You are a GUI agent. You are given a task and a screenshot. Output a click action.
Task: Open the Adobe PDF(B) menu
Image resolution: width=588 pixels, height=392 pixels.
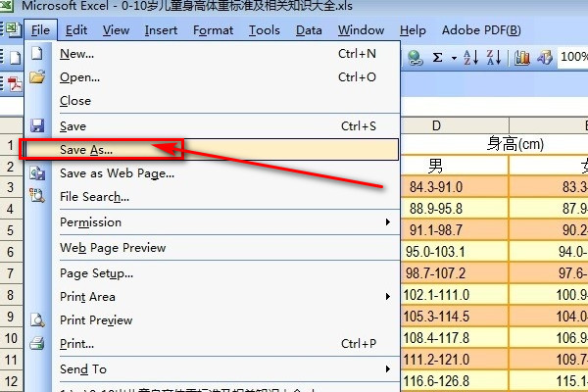point(481,30)
